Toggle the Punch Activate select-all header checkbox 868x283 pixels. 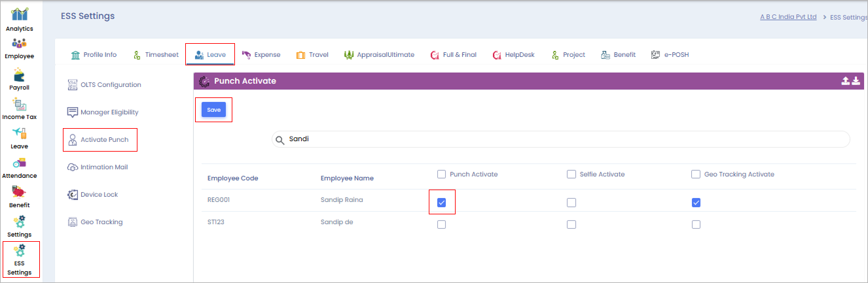coord(442,175)
